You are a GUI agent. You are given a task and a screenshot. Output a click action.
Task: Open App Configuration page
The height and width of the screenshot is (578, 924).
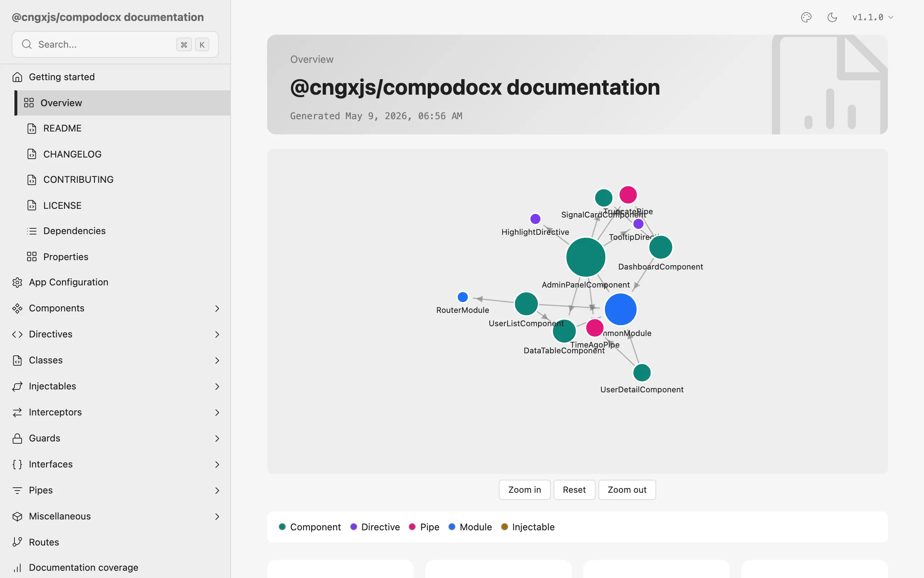pyautogui.click(x=69, y=282)
